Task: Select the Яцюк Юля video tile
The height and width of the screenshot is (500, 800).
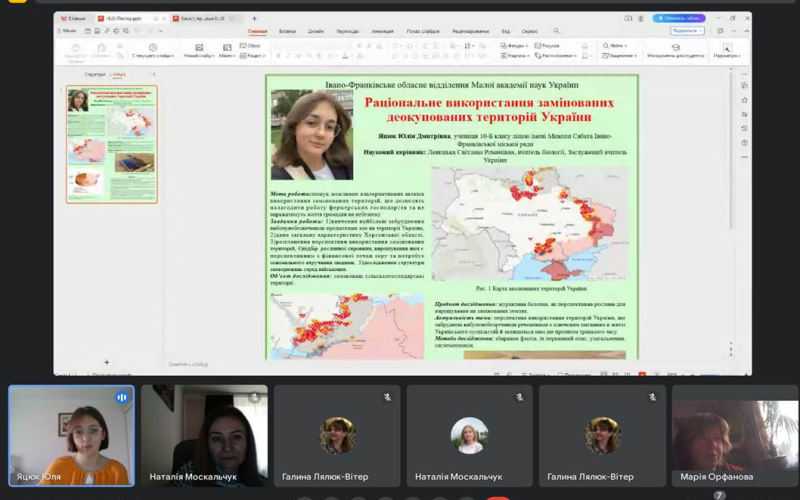Action: [72, 436]
